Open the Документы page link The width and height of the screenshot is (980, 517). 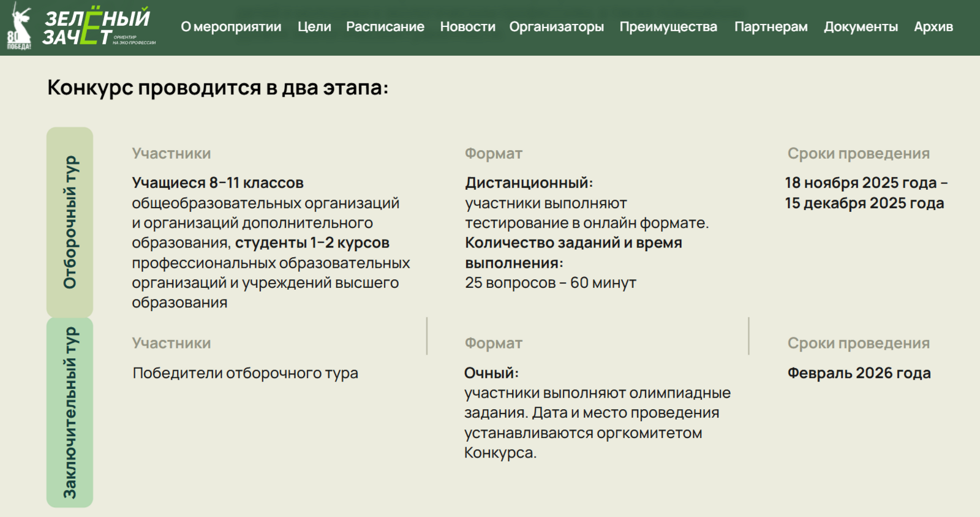(x=861, y=27)
